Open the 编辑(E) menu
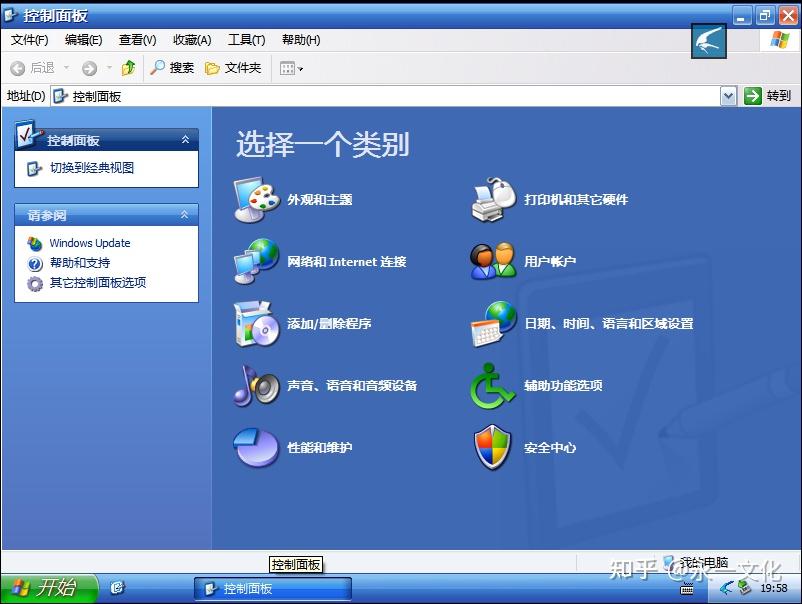802x604 pixels. point(83,40)
